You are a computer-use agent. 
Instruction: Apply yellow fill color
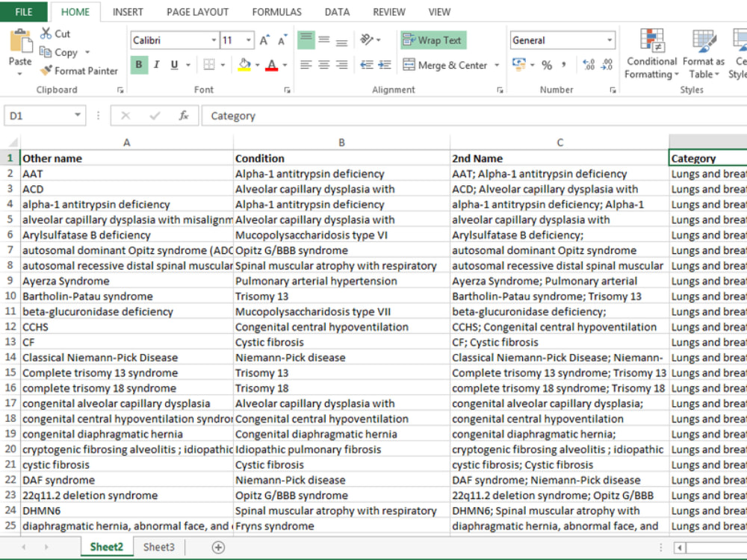(244, 65)
